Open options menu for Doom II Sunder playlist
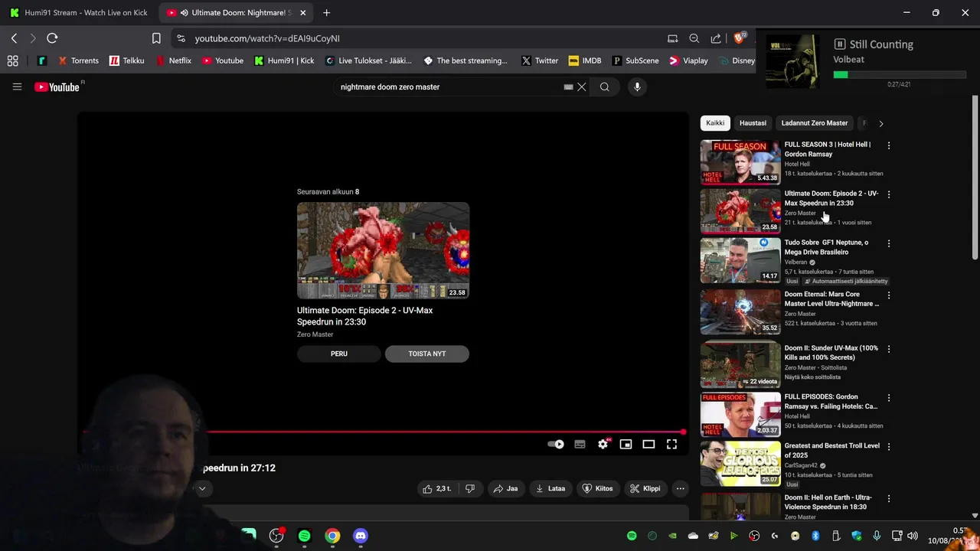 (889, 349)
